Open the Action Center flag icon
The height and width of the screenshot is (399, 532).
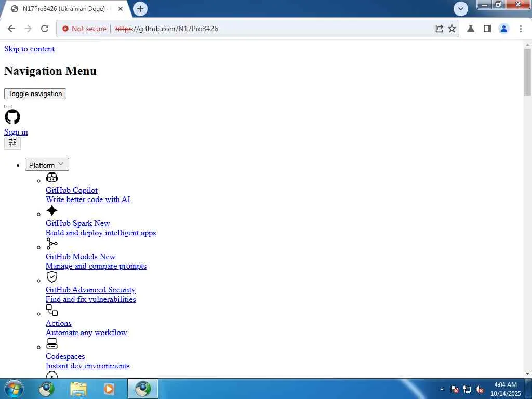(x=454, y=390)
